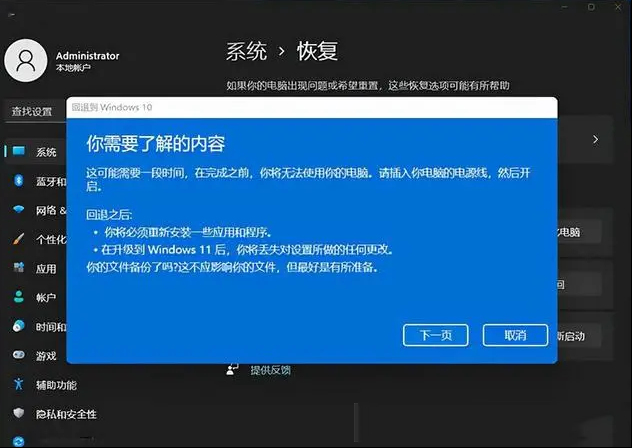Open the 游戏 settings category
This screenshot has height=448, width=632.
coord(46,356)
